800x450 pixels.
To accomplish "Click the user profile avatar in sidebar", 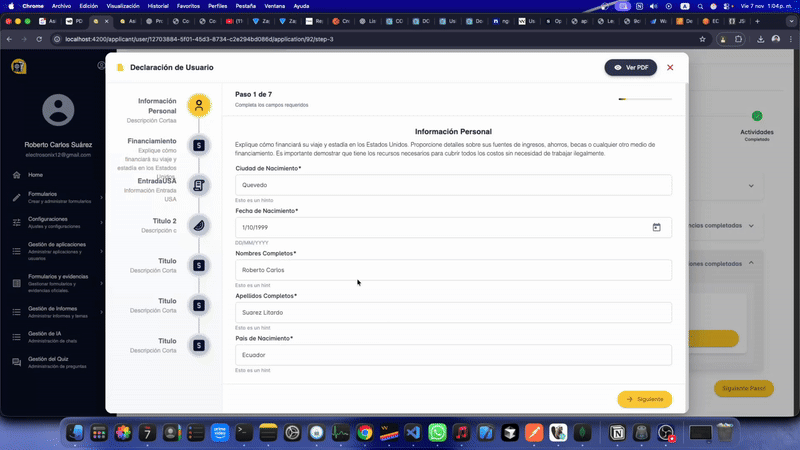I will click(58, 113).
